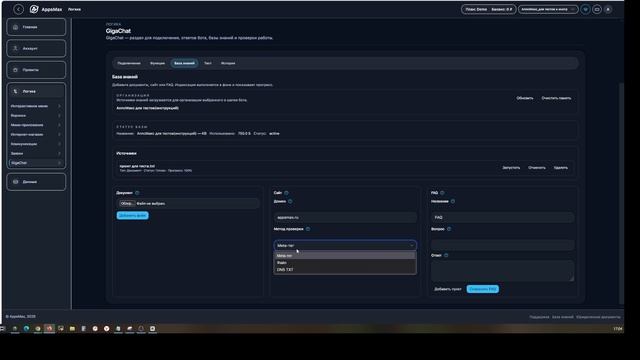Click the info icon next to Название
This screenshot has height=360, width=640.
(x=453, y=201)
